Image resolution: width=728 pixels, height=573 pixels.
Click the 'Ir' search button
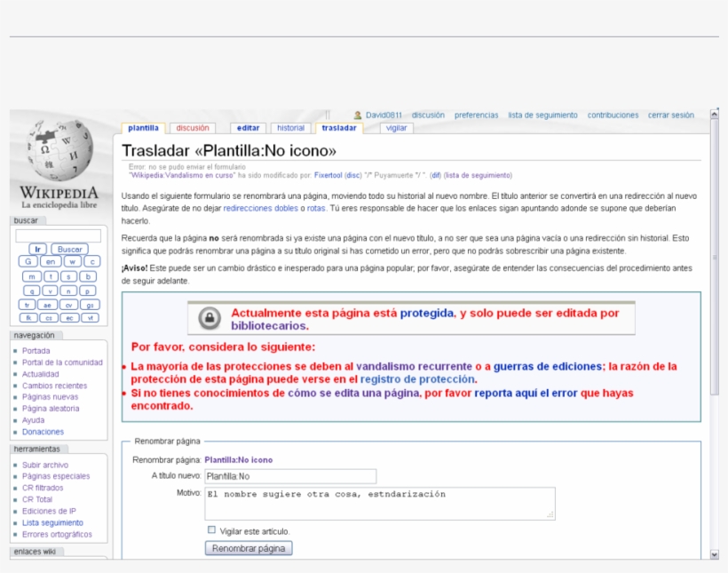(x=37, y=250)
